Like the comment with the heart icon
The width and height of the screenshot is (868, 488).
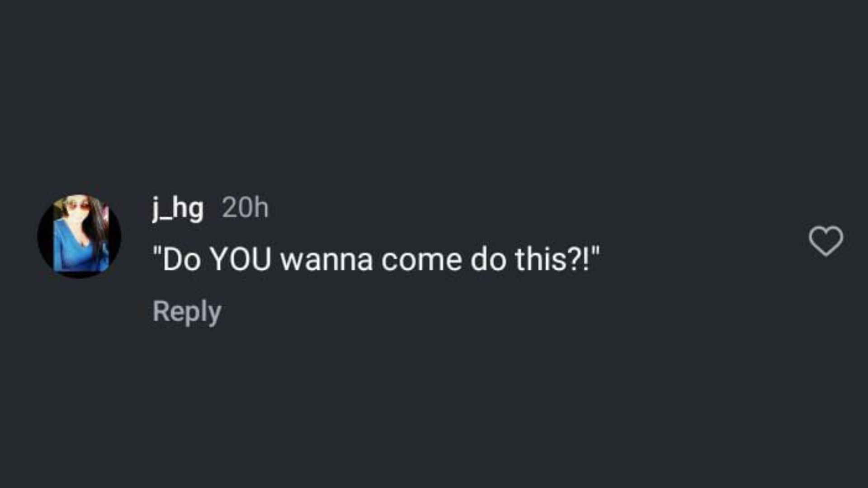pos(826,241)
